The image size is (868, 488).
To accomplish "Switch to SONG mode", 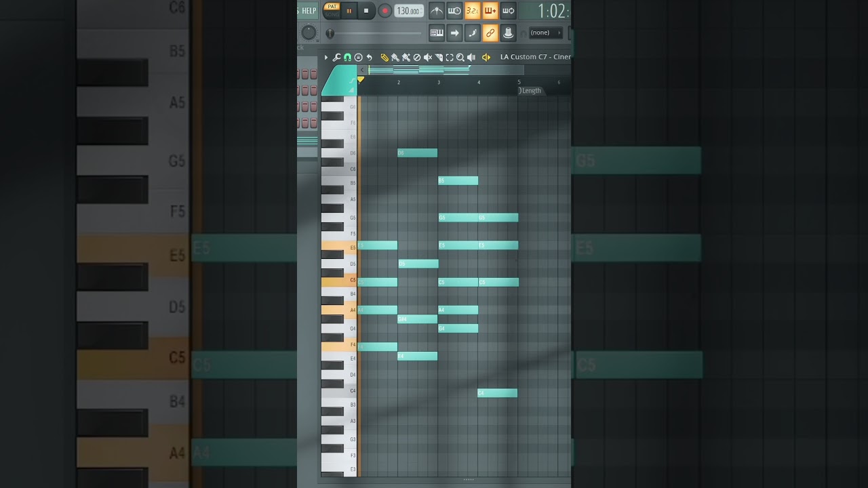I will (x=332, y=14).
